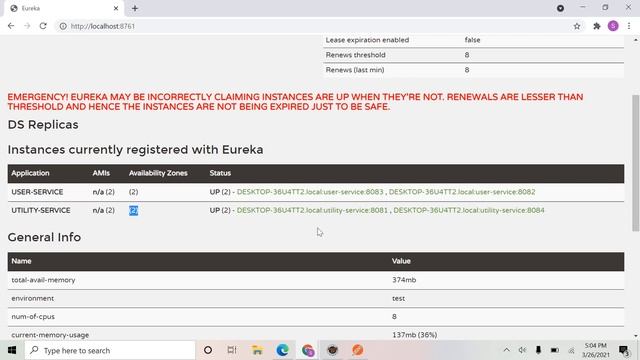Open utility-service:8081 instance link

pyautogui.click(x=312, y=210)
